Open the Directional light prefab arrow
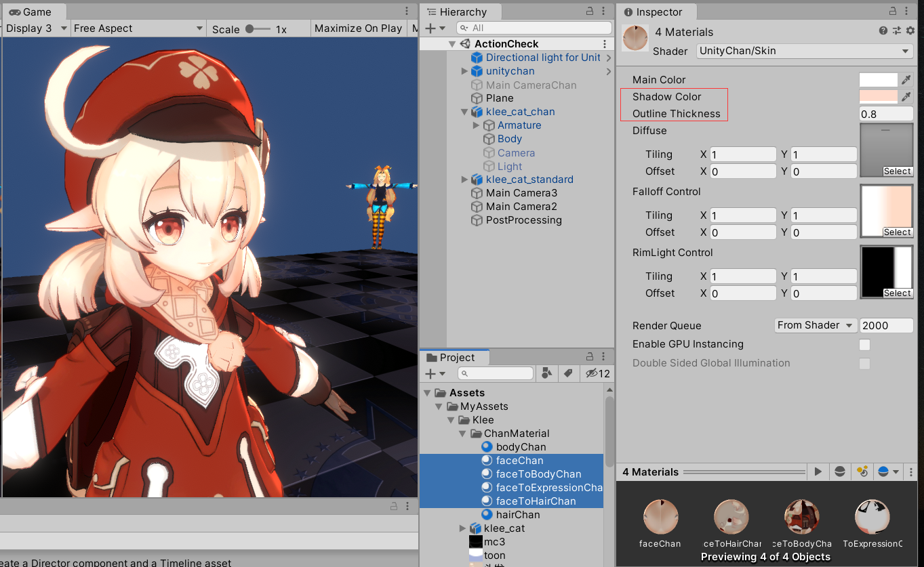Viewport: 924px width, 567px height. (x=609, y=58)
